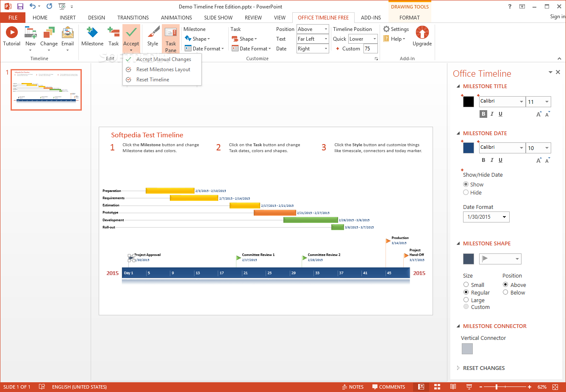Viewport: 566px width, 392px height.
Task: Select Show date radio button
Action: 466,184
